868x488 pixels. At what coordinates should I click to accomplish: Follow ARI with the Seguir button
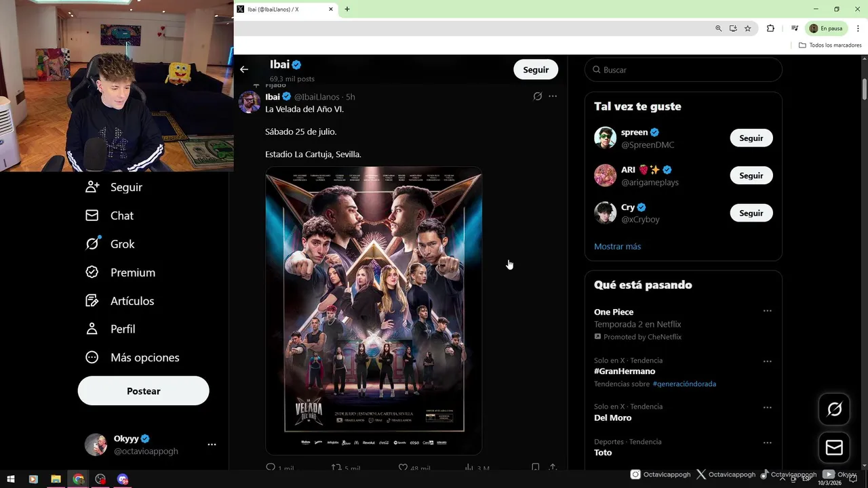tap(751, 176)
